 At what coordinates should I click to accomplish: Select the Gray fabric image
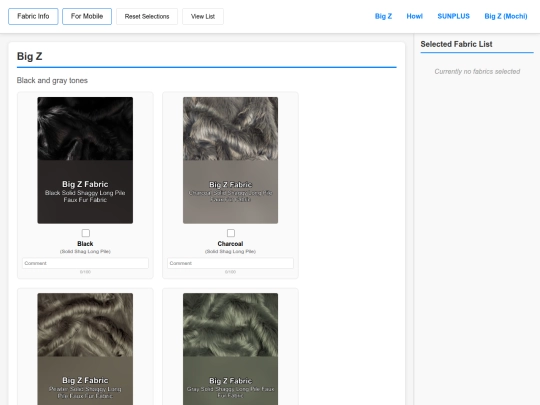230,349
